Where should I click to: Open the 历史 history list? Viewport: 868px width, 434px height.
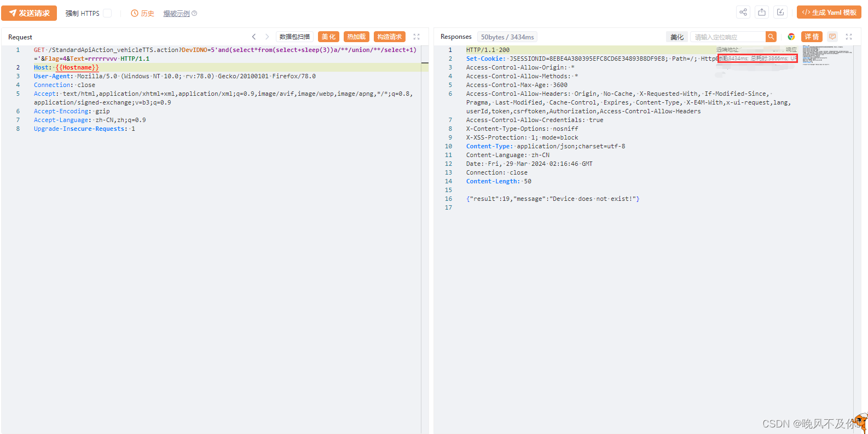(x=142, y=13)
